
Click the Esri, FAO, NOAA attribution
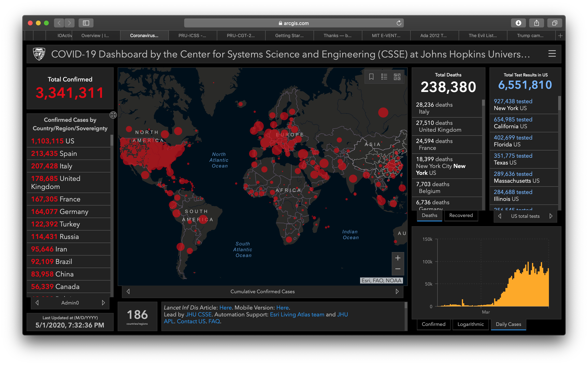pyautogui.click(x=381, y=281)
